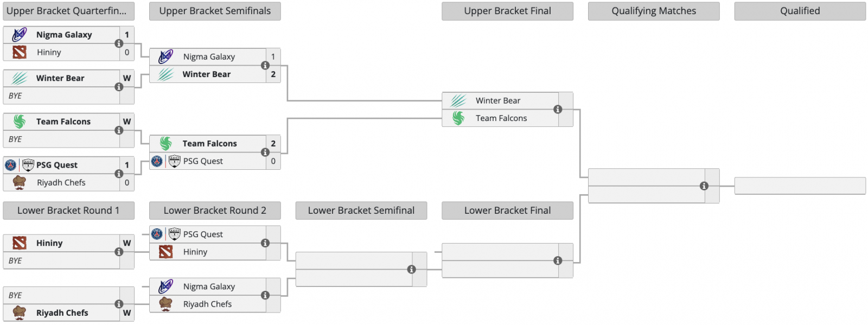This screenshot has height=325, width=868.
Task: Click PSG Quest name in Lower Bracket Round 2
Action: pos(203,234)
